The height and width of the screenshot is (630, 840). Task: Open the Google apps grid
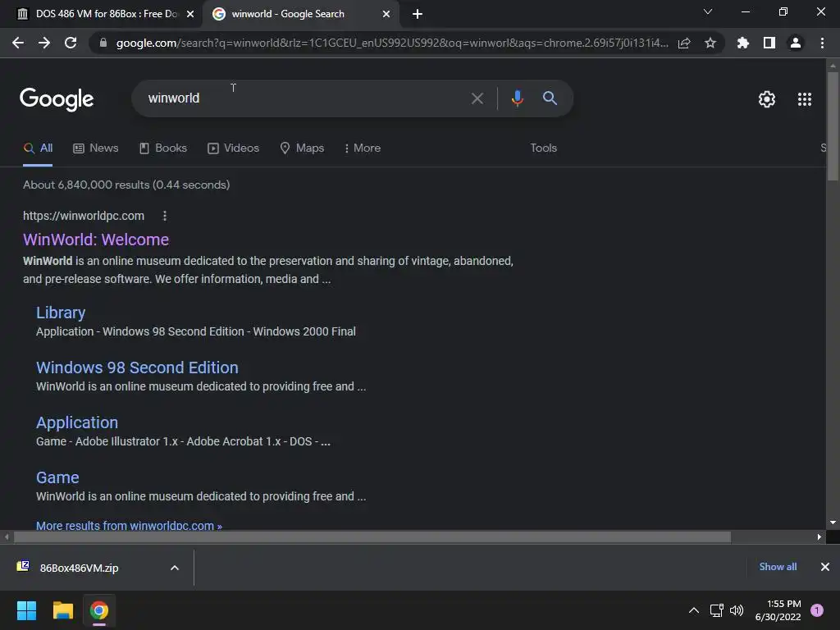805,99
